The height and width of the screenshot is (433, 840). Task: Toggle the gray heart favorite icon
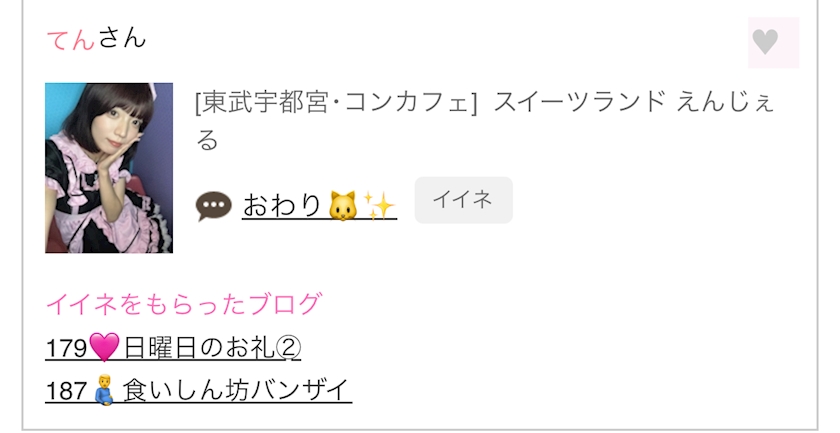773,42
